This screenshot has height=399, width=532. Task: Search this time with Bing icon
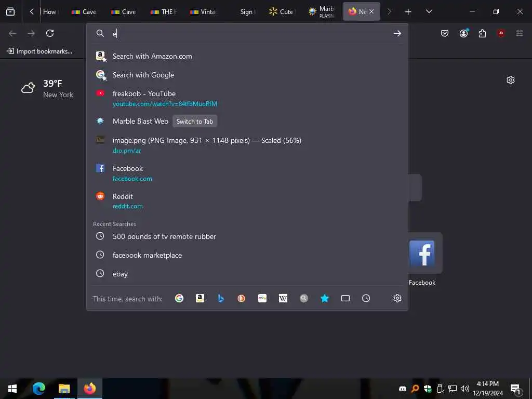tap(220, 298)
